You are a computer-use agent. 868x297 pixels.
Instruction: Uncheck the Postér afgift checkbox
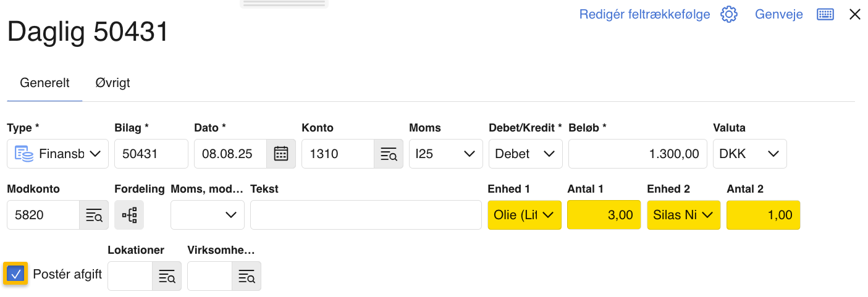tap(17, 274)
